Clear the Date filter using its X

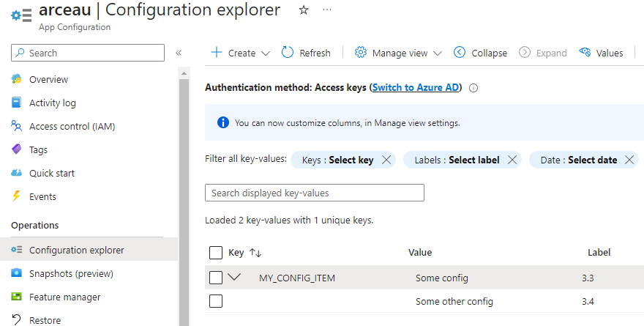tap(629, 160)
